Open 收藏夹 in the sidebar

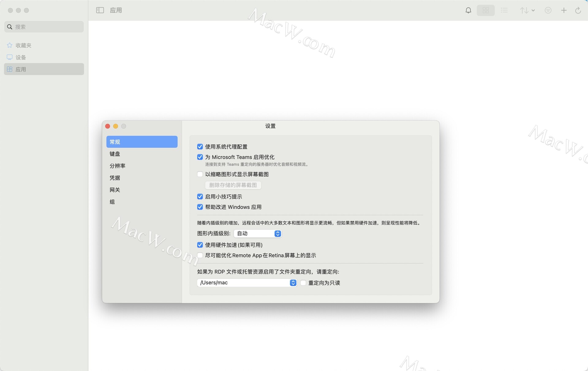[x=44, y=45]
